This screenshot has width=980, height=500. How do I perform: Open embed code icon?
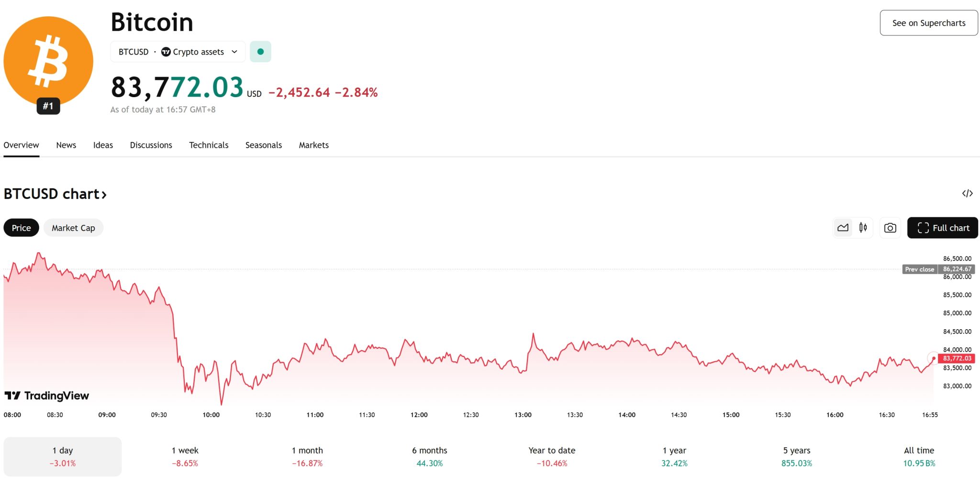tap(967, 193)
